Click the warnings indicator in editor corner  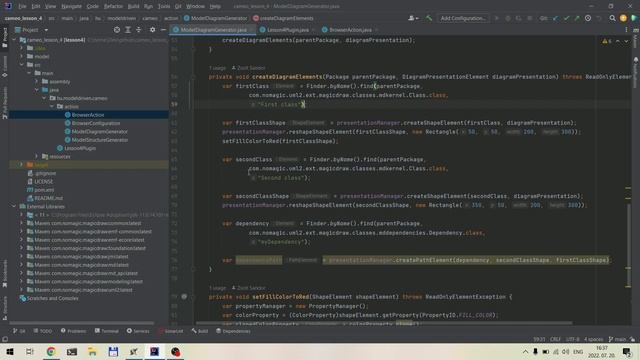pyautogui.click(x=607, y=41)
